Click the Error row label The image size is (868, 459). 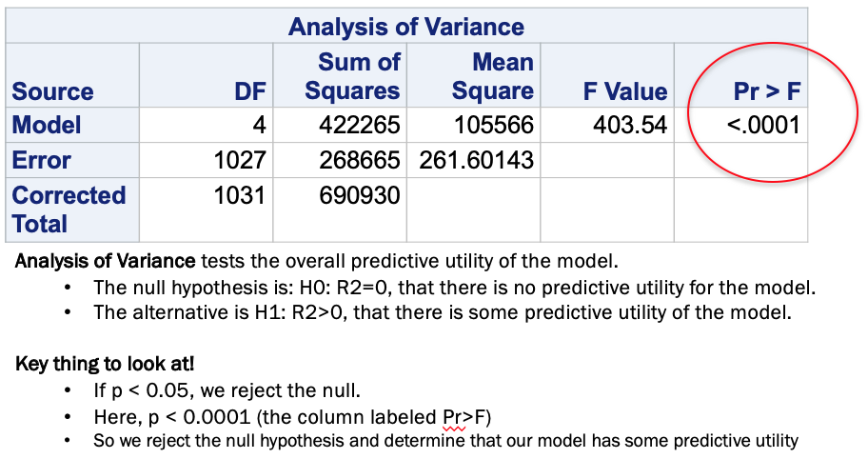[42, 160]
